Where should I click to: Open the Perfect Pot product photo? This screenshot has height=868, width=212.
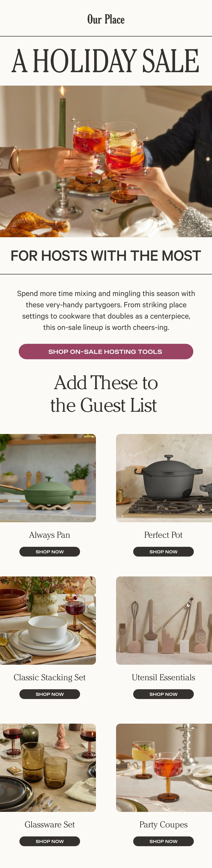pos(164,478)
